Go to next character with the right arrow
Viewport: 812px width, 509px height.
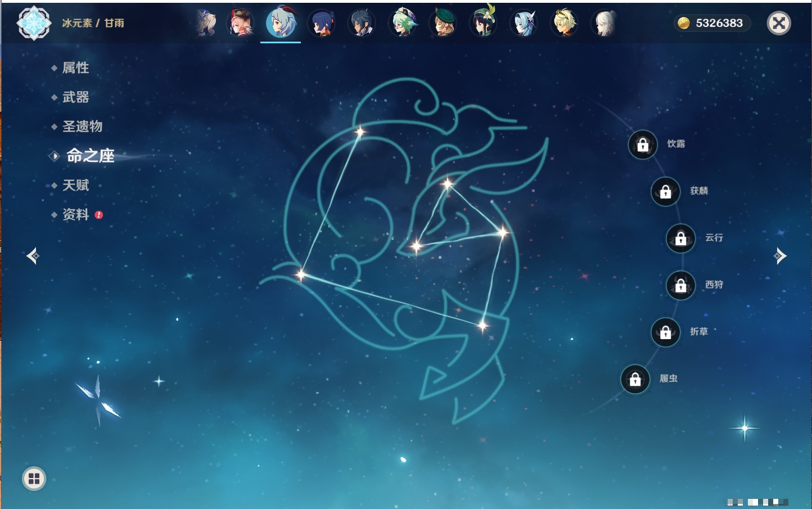780,256
